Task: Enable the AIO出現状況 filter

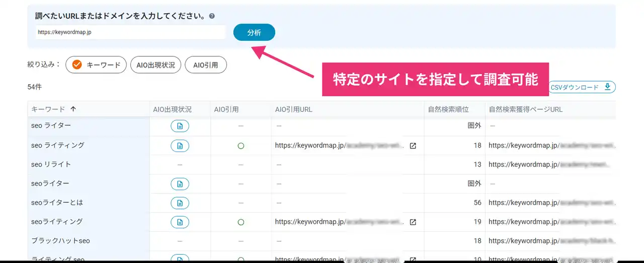Action: pyautogui.click(x=155, y=65)
